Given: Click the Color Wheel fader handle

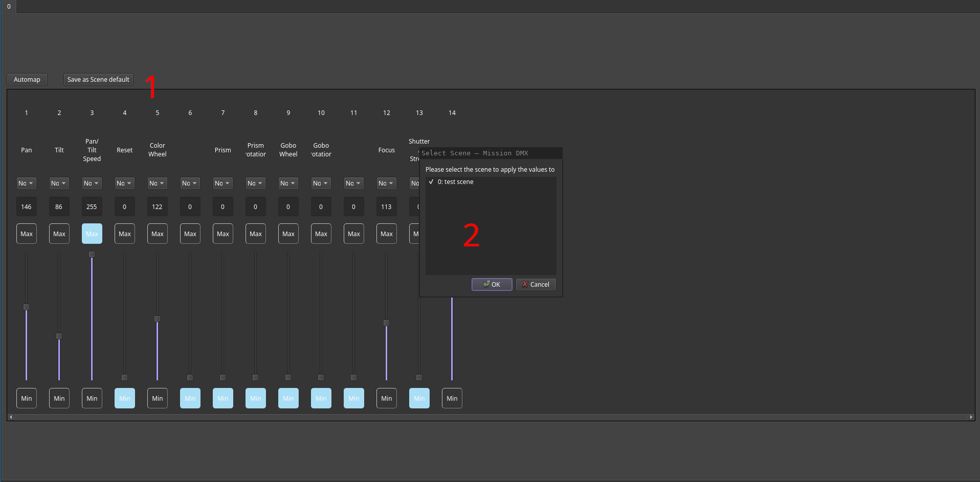Looking at the screenshot, I should click(x=157, y=319).
